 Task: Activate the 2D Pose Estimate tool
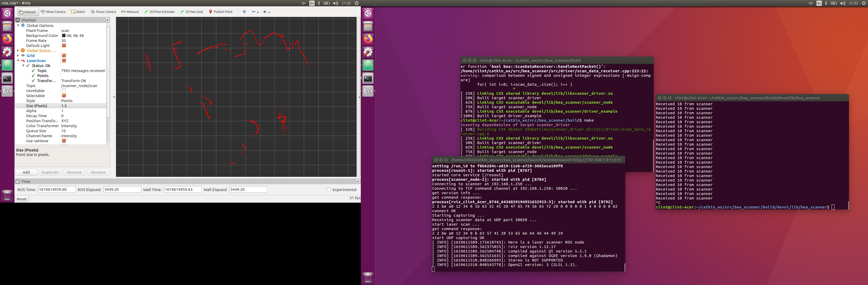[x=159, y=12]
